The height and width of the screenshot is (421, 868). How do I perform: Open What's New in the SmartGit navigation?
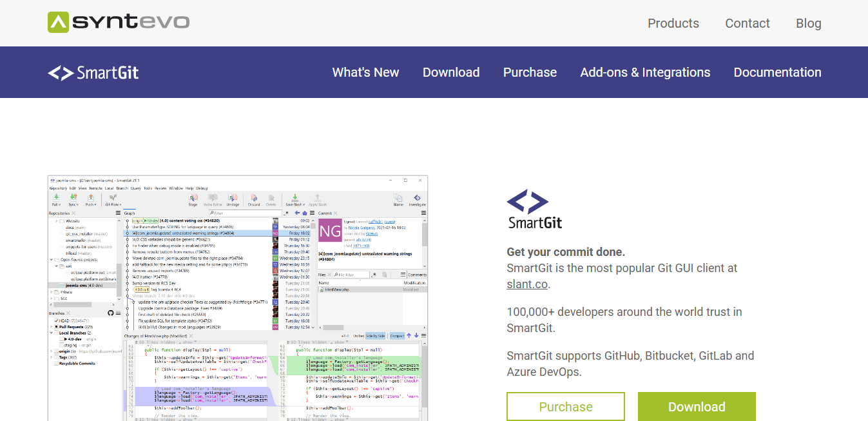tap(365, 72)
